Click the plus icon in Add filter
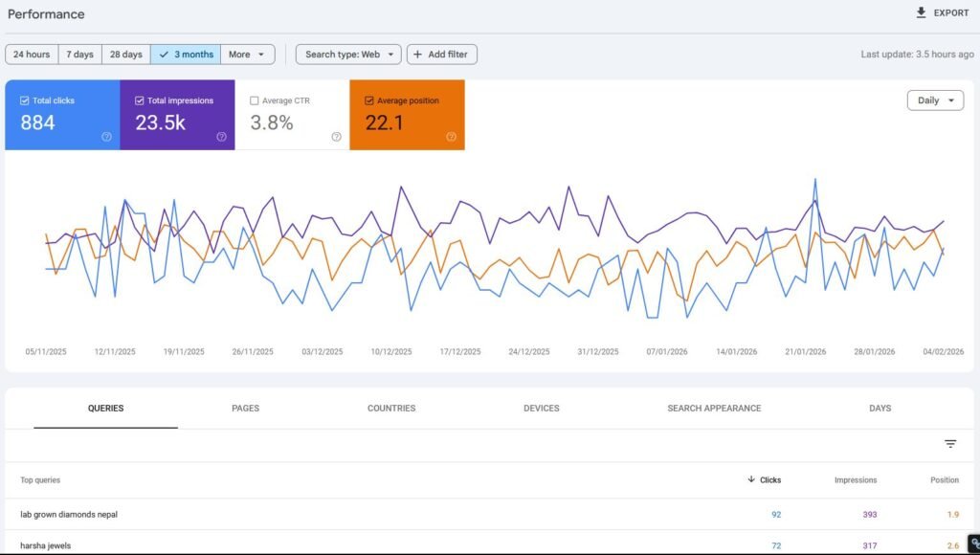 coord(417,55)
